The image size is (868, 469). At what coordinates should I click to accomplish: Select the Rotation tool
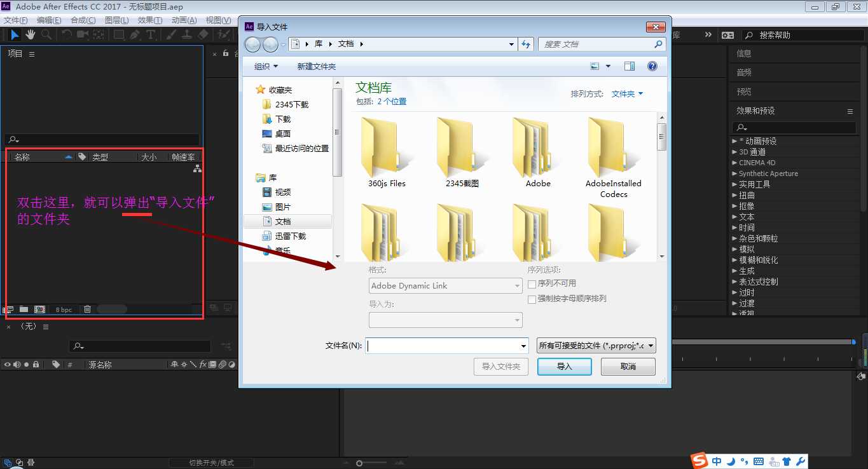coord(67,34)
